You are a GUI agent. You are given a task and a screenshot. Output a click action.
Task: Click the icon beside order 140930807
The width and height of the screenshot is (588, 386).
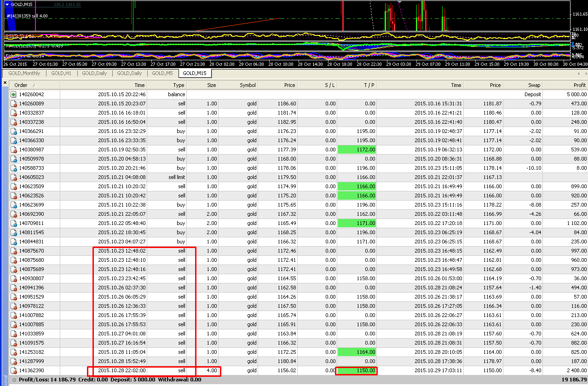point(13,278)
